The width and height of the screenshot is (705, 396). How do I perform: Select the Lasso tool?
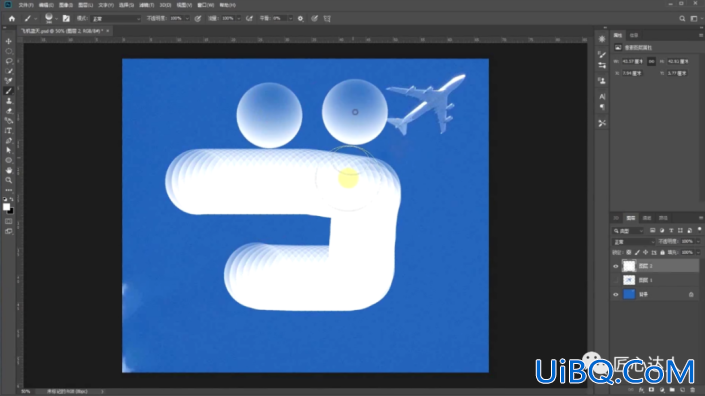click(x=9, y=61)
